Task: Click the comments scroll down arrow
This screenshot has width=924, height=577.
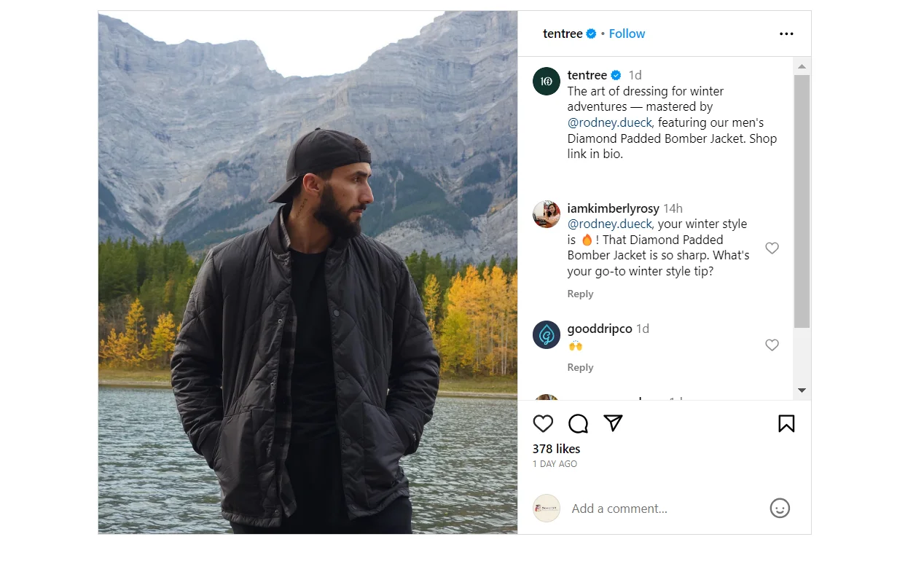Action: point(802,390)
